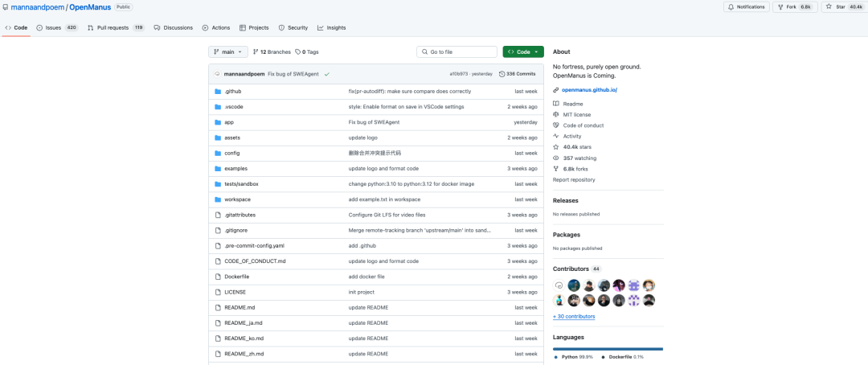Viewport: 868px width, 365px height.
Task: Open the config folder icon
Action: (218, 153)
